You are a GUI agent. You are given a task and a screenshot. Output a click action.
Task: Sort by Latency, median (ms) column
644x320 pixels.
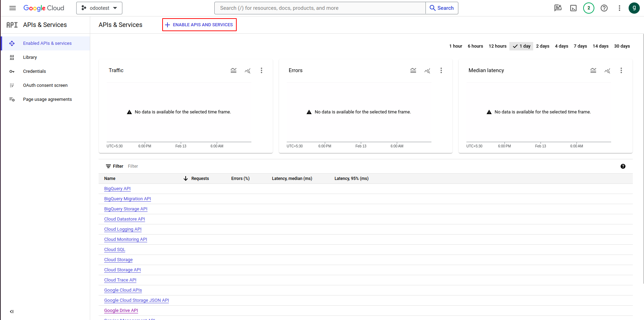(292, 179)
